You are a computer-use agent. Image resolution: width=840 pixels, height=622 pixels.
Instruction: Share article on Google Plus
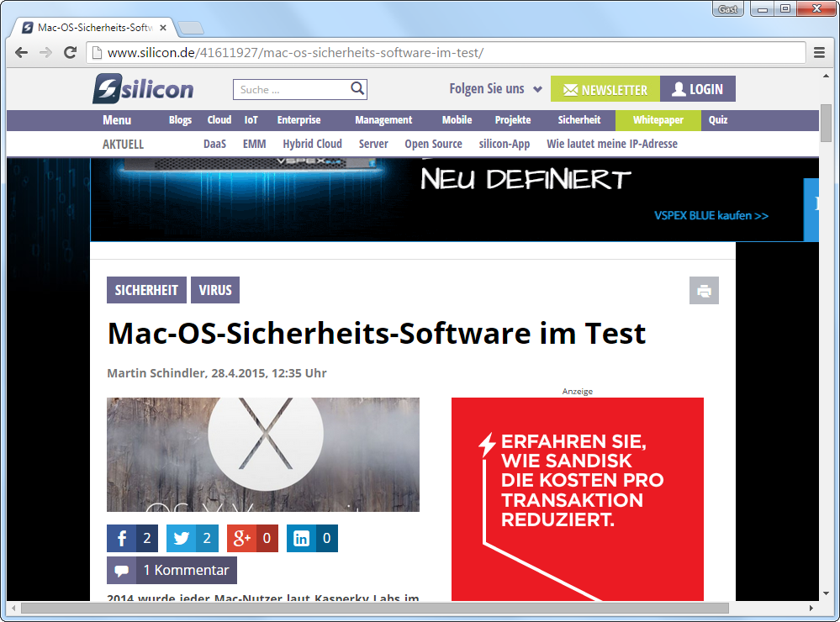click(x=241, y=539)
